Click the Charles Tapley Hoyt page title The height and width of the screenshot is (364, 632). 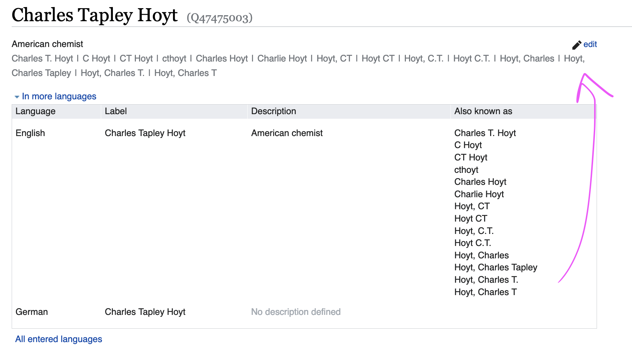pyautogui.click(x=94, y=15)
